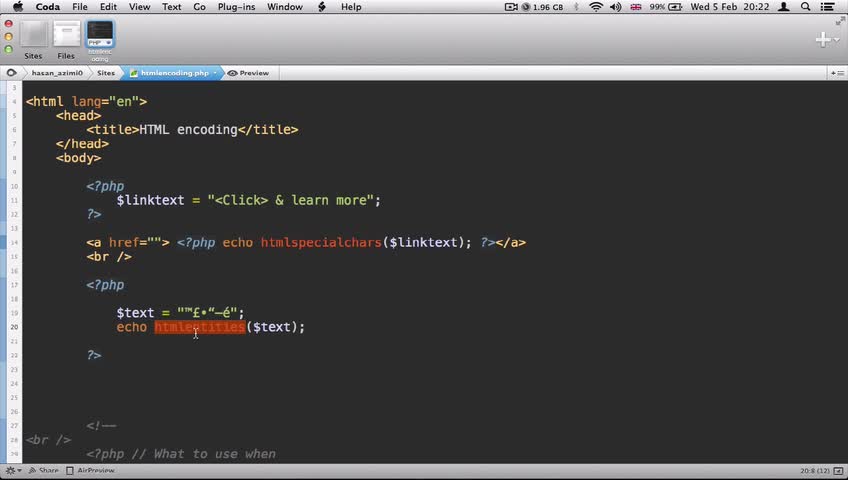Click the closing </head> tag

point(82,144)
